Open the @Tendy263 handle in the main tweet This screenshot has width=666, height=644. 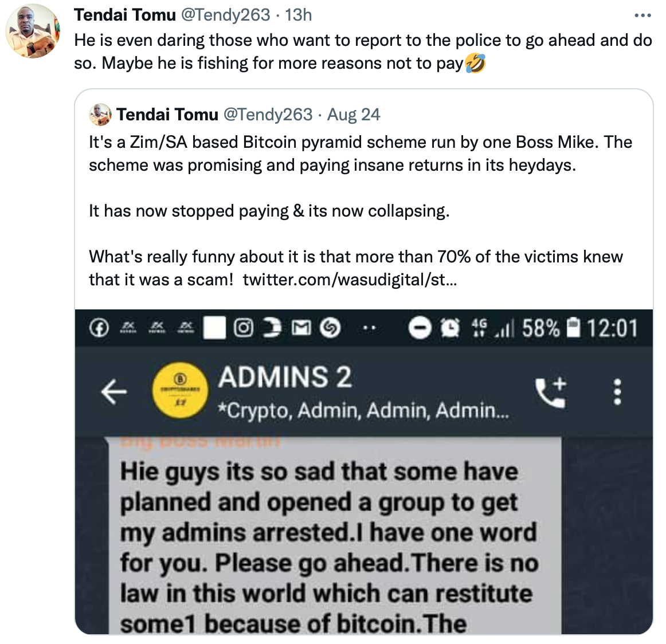[x=226, y=15]
